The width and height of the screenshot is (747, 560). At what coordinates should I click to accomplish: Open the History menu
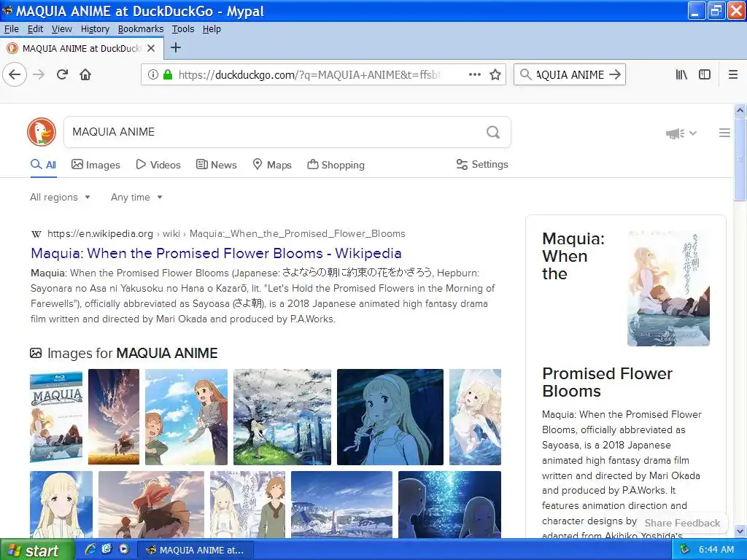point(95,29)
